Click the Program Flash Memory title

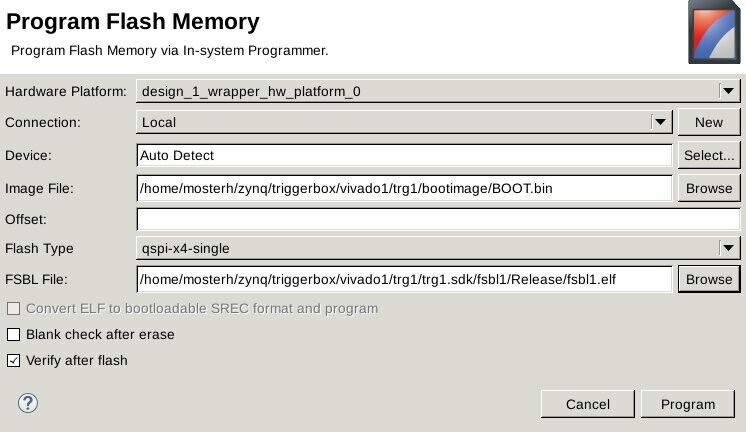pyautogui.click(x=133, y=21)
